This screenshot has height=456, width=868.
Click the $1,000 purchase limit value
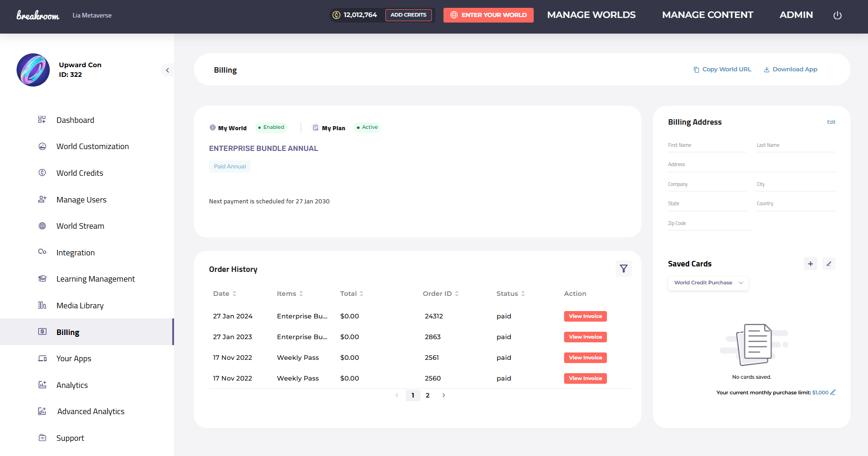(x=820, y=393)
